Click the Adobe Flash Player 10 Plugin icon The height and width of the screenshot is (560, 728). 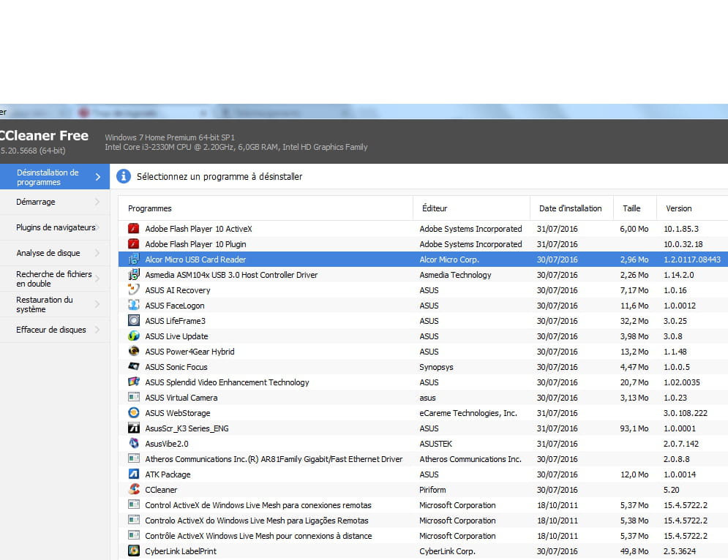tap(134, 243)
